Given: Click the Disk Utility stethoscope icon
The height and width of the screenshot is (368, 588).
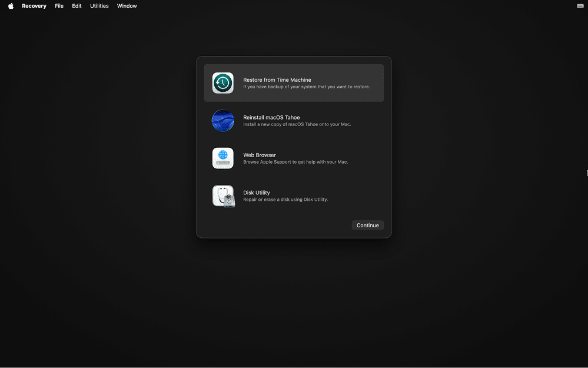Looking at the screenshot, I should point(222,195).
